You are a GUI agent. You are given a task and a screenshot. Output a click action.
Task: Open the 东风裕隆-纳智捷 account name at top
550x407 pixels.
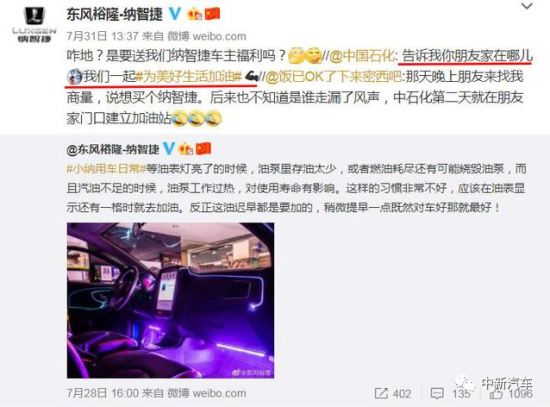tap(115, 14)
